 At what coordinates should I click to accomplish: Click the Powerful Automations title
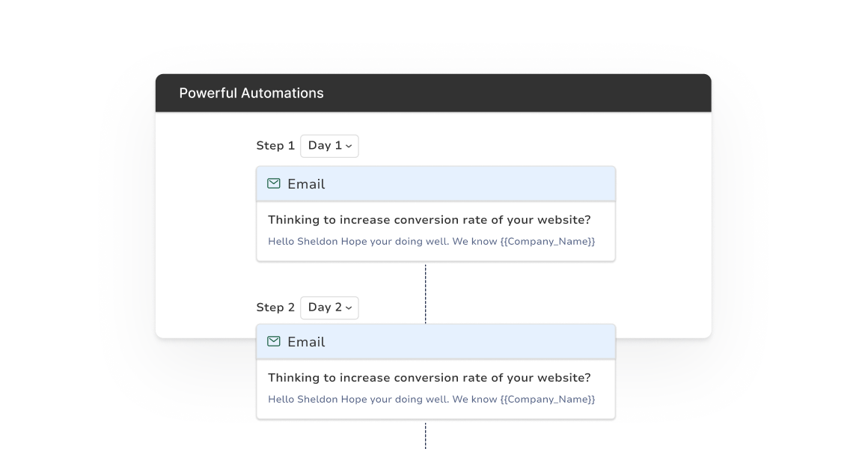(x=251, y=93)
